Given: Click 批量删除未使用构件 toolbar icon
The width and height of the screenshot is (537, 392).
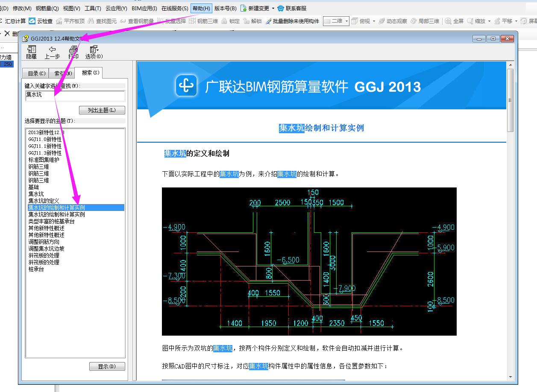Looking at the screenshot, I should point(268,21).
